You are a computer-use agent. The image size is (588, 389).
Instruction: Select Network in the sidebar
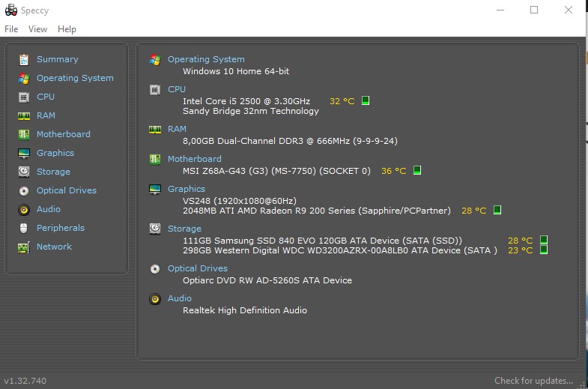pos(54,247)
